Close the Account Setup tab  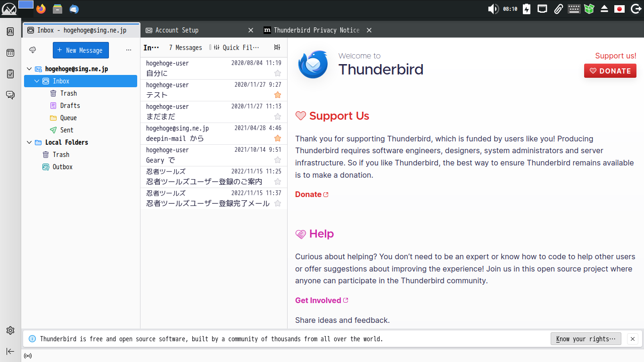click(x=251, y=30)
